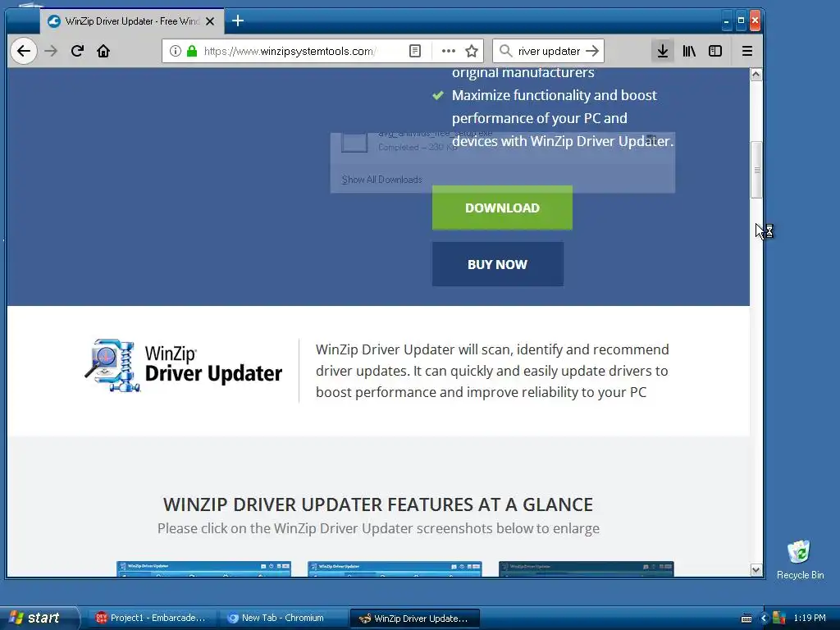The image size is (840, 630).
Task: Go back to the previous page
Action: click(x=24, y=51)
